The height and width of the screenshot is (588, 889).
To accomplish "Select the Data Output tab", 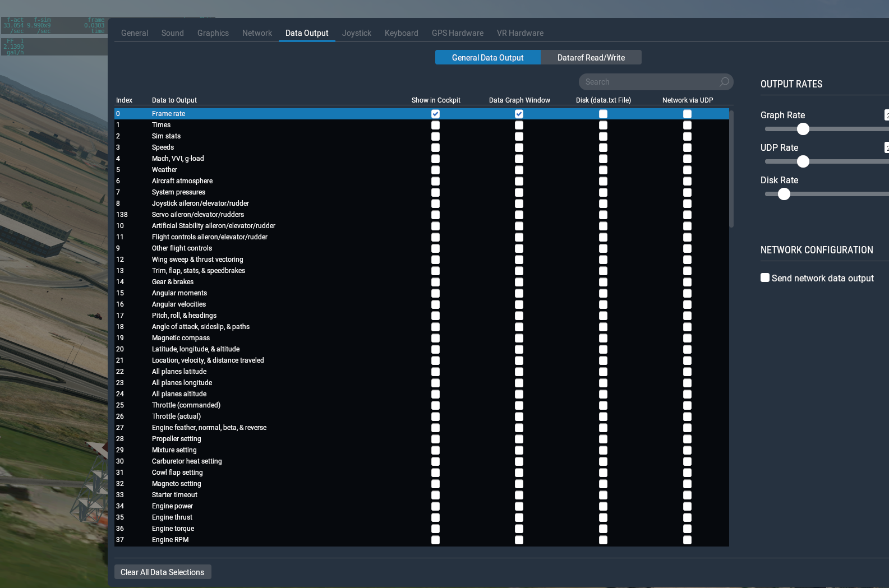I will pyautogui.click(x=307, y=33).
